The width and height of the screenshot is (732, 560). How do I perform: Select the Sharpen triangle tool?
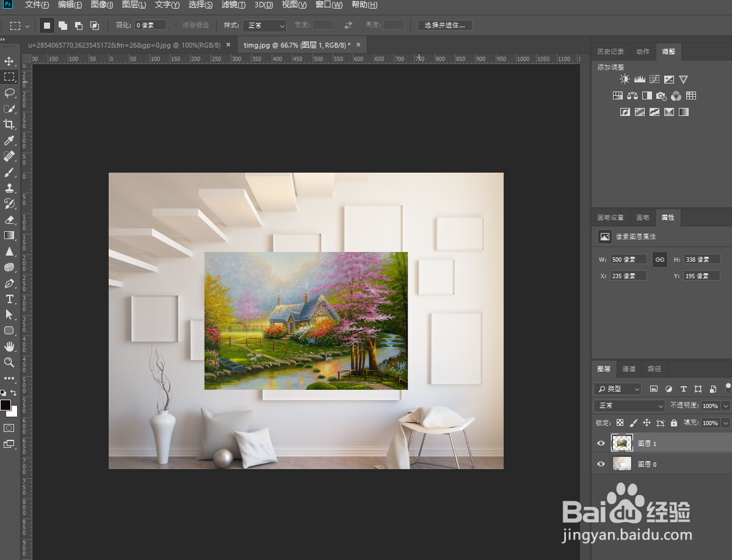pos(9,251)
